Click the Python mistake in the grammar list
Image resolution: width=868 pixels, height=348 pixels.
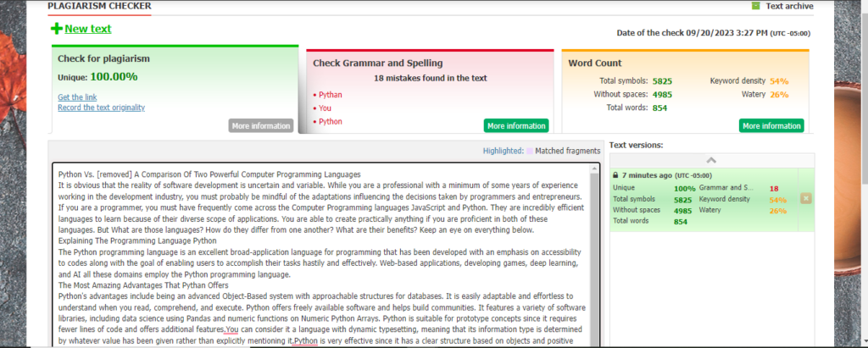click(331, 122)
